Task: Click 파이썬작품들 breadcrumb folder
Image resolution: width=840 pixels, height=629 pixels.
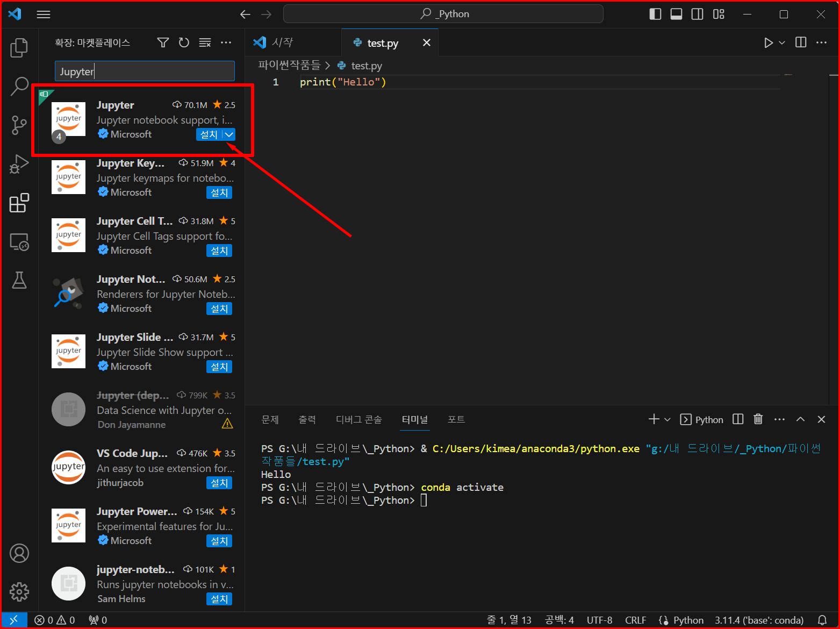Action: pos(289,65)
